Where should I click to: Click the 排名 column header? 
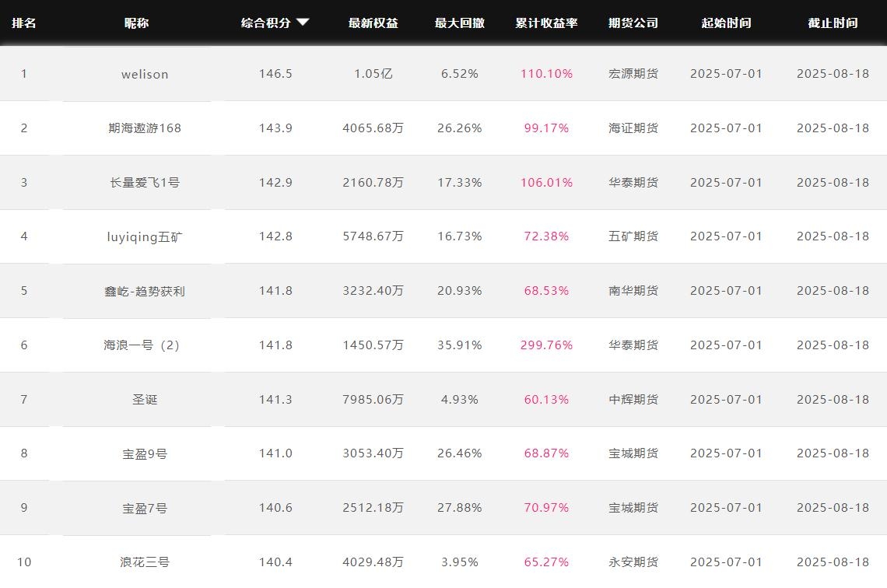point(23,23)
